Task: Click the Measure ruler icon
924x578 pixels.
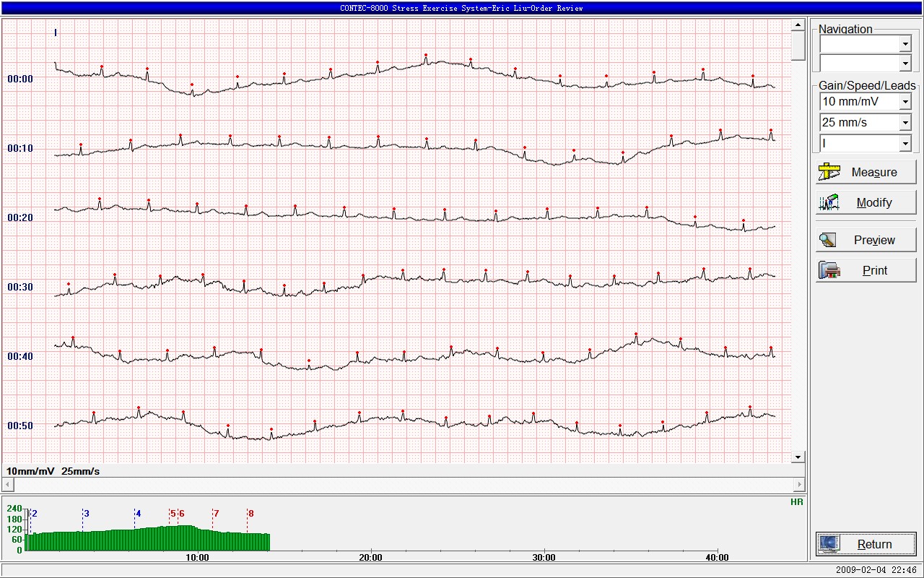Action: click(829, 172)
